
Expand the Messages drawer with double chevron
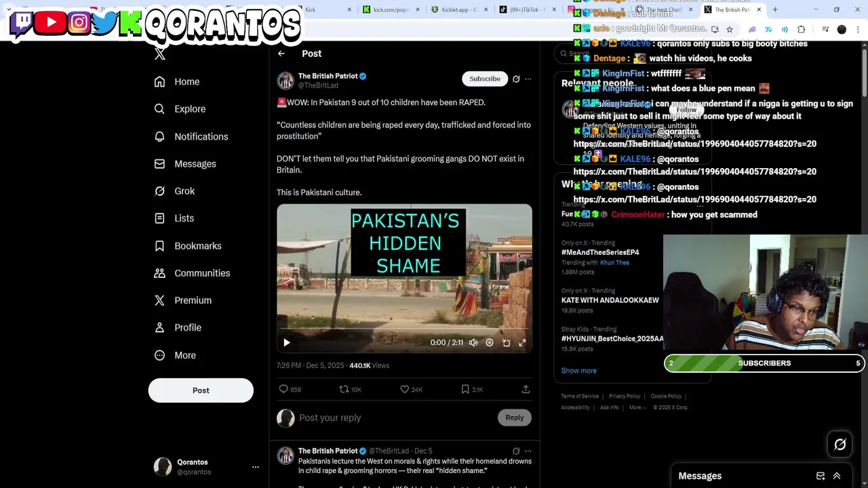coord(837,476)
